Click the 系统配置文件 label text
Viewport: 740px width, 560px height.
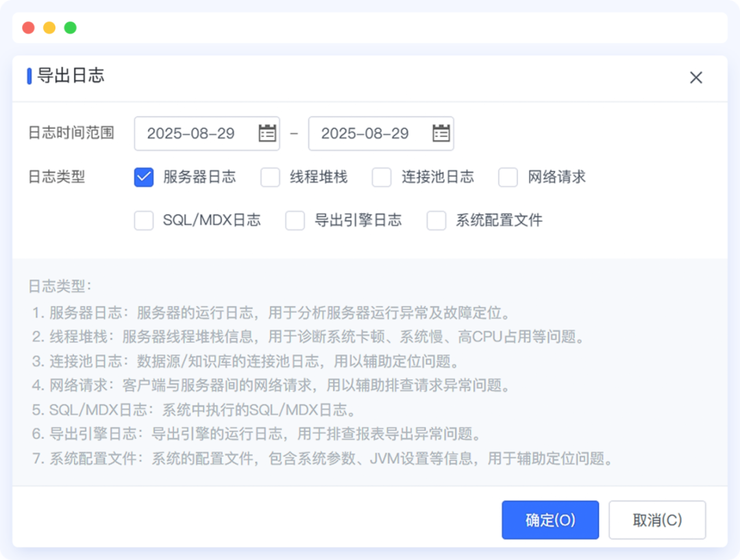(x=499, y=220)
